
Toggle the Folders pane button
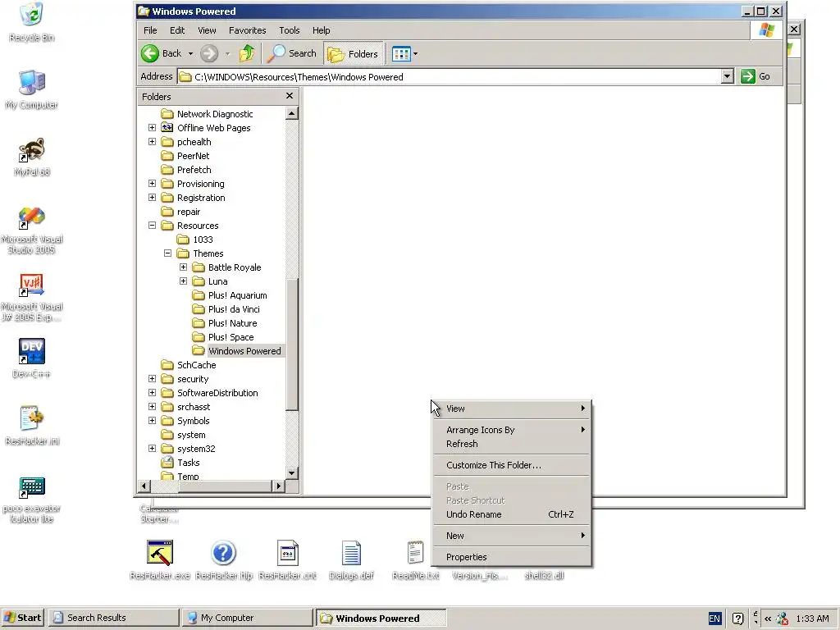353,53
